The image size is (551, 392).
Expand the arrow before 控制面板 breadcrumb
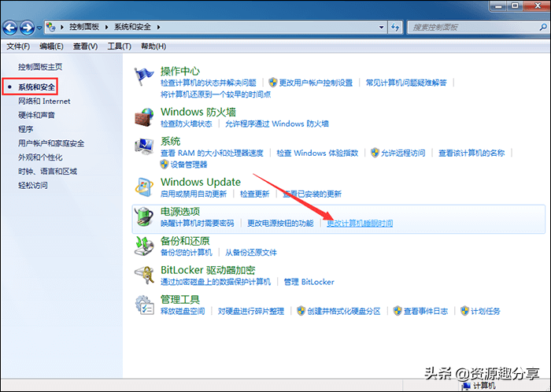pyautogui.click(x=62, y=27)
